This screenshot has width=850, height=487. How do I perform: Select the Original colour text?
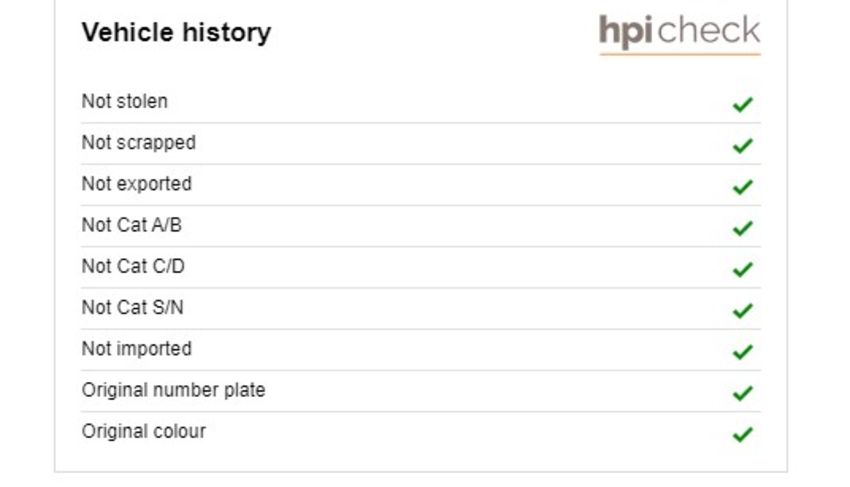click(144, 432)
